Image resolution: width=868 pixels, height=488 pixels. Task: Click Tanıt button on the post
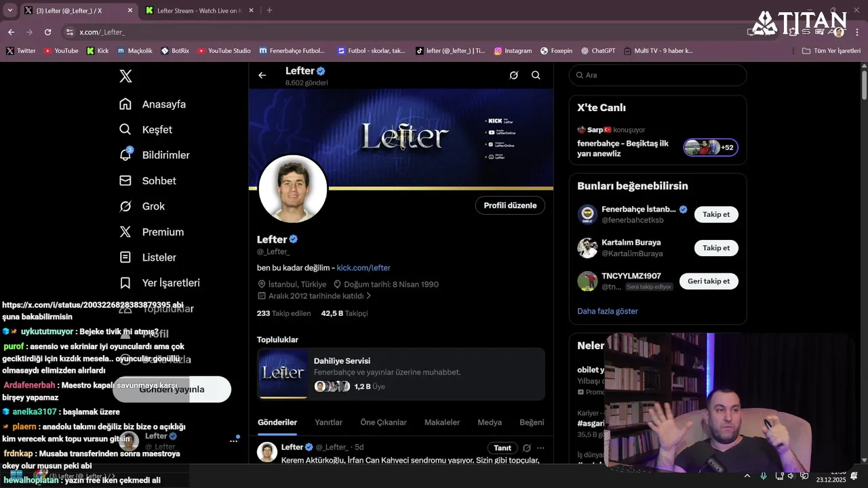coord(502,448)
